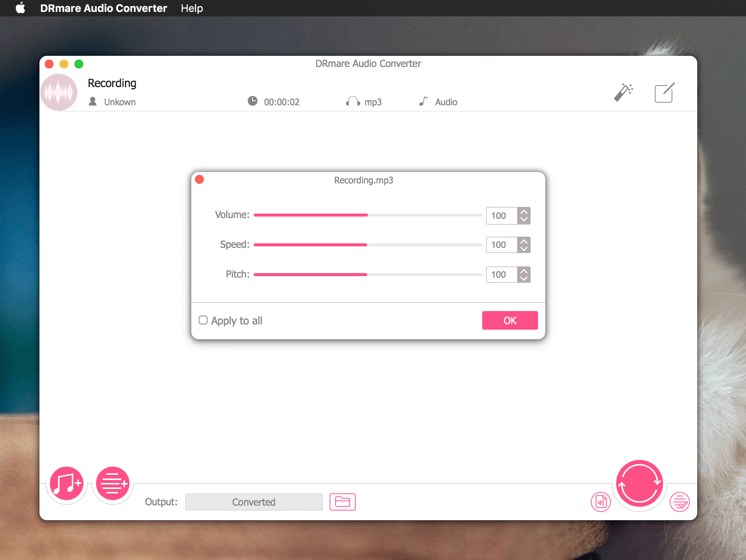This screenshot has height=560, width=746.
Task: Click the audio format settings icon
Action: point(601,502)
